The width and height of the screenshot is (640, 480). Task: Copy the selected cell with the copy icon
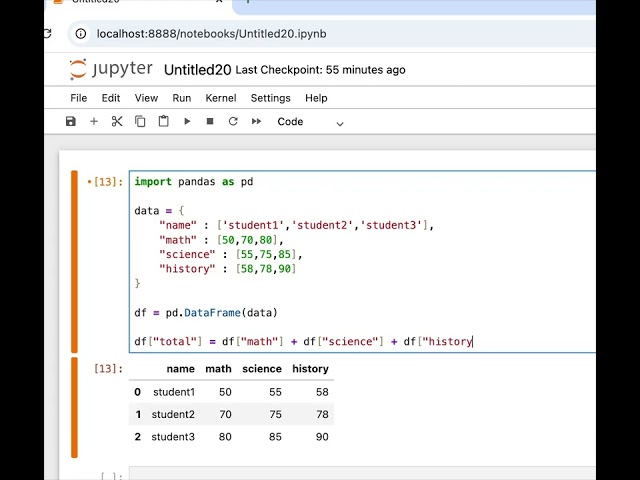point(140,121)
